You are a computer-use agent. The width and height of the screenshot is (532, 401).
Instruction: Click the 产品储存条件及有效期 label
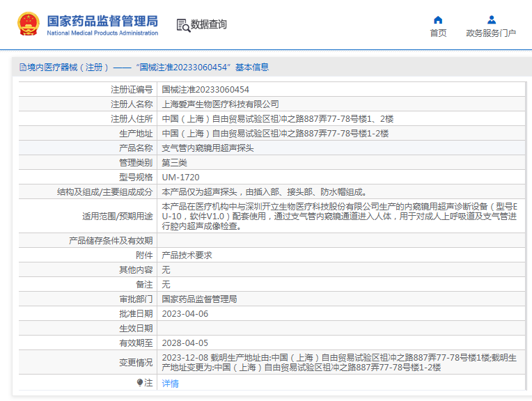(111, 241)
